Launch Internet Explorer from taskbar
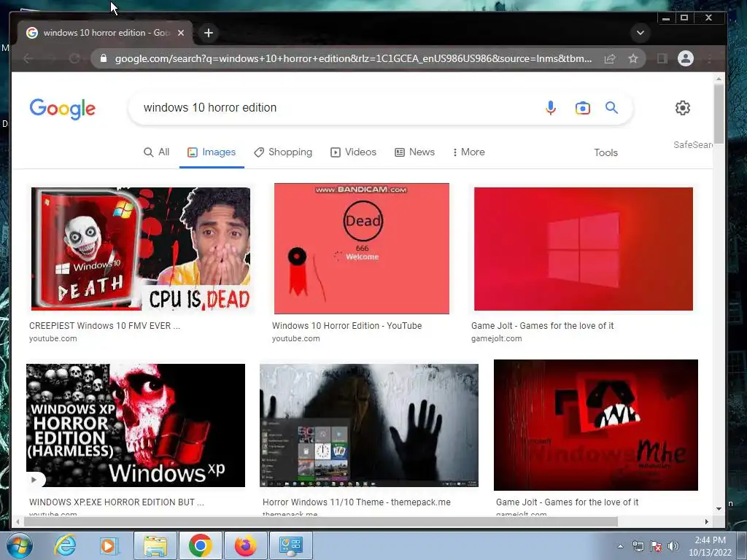Screen dimensions: 747x560 point(65,545)
